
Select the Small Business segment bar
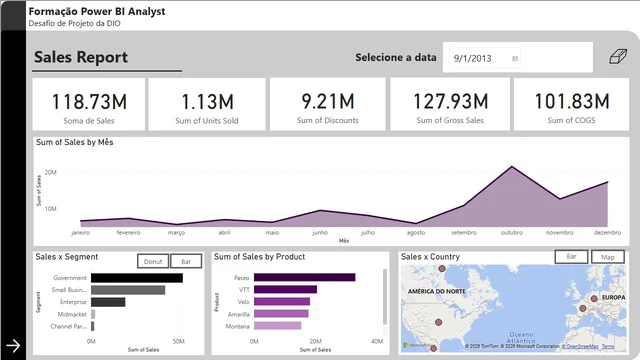pyautogui.click(x=128, y=290)
